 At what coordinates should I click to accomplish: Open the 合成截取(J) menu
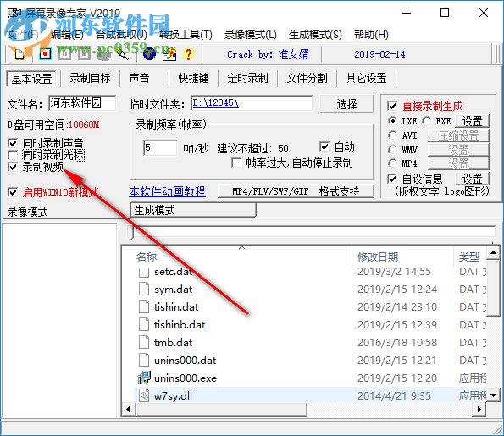121,35
